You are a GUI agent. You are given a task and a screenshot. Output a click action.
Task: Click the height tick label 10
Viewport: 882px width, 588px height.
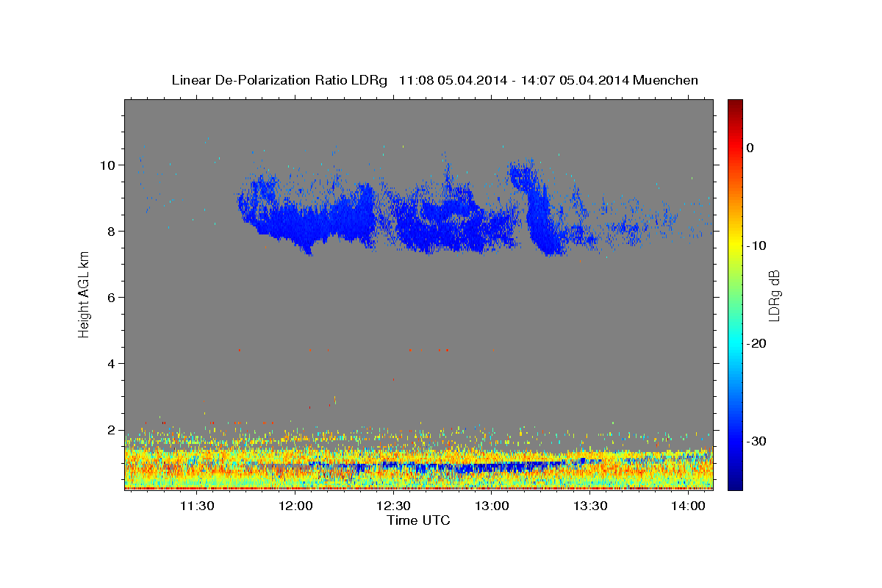coord(108,165)
